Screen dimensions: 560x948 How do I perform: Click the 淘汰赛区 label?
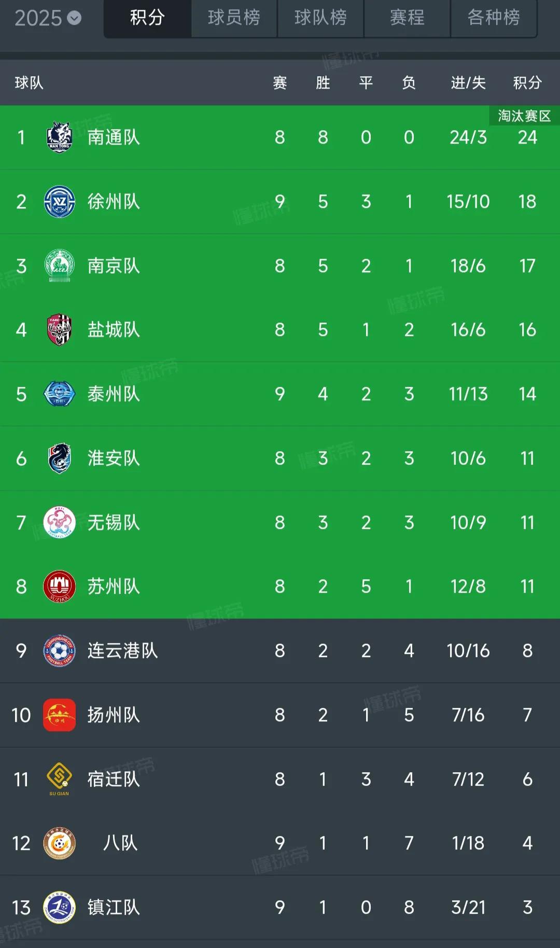[x=524, y=116]
